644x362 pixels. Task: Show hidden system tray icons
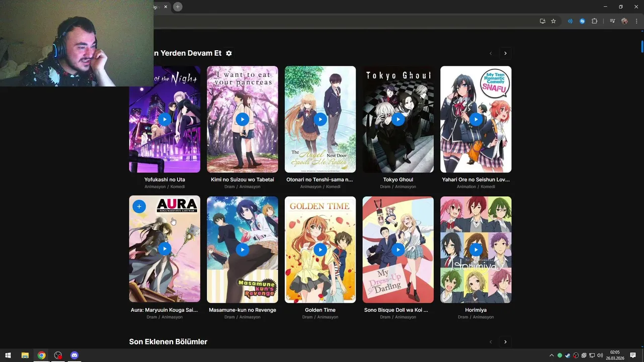pos(551,355)
